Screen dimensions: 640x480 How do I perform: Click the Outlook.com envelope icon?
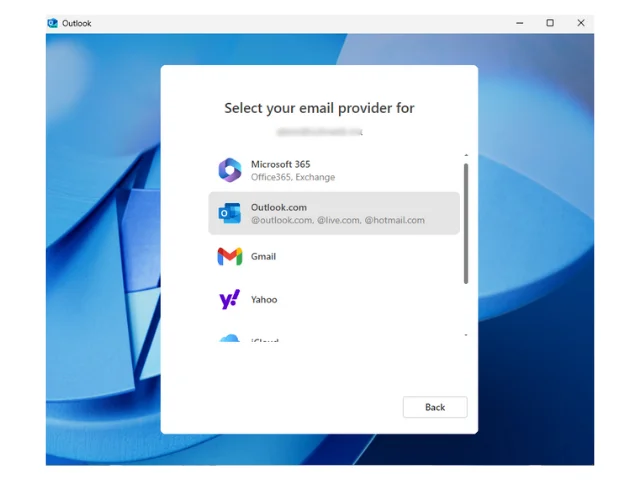[229, 213]
